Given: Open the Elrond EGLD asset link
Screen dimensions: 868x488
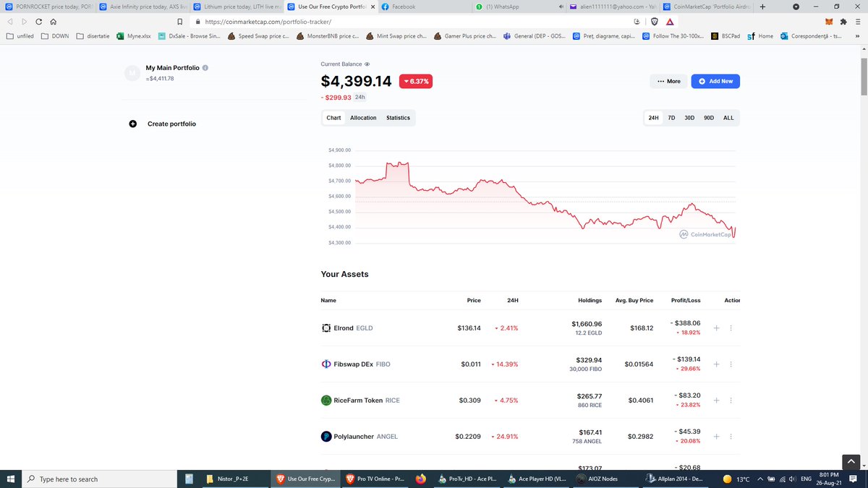Looking at the screenshot, I should [x=353, y=328].
